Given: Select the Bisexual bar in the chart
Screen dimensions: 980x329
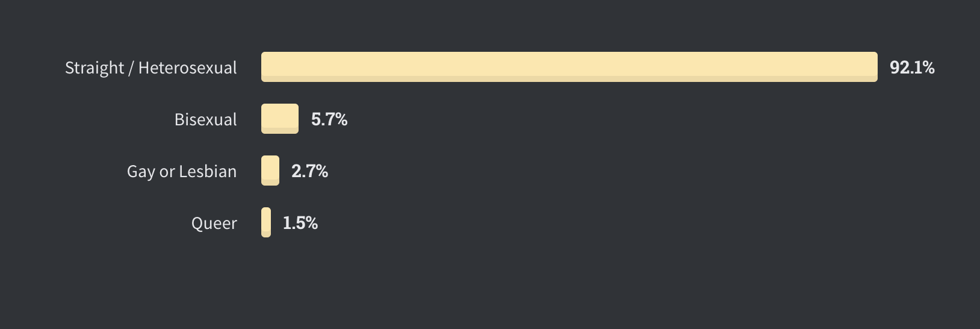Looking at the screenshot, I should pyautogui.click(x=280, y=119).
